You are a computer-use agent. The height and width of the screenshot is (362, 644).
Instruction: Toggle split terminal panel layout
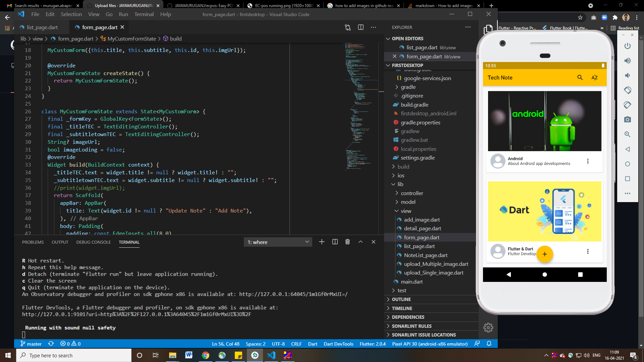(x=335, y=242)
